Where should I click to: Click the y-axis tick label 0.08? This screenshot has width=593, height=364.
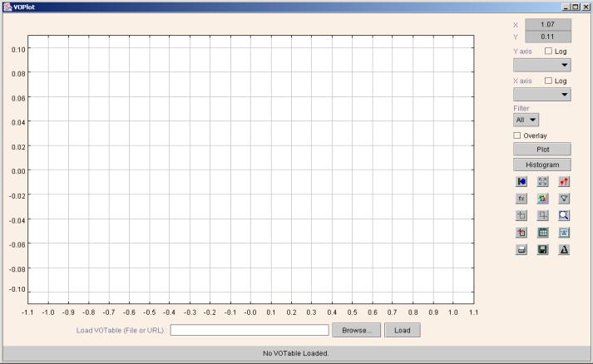coord(18,73)
